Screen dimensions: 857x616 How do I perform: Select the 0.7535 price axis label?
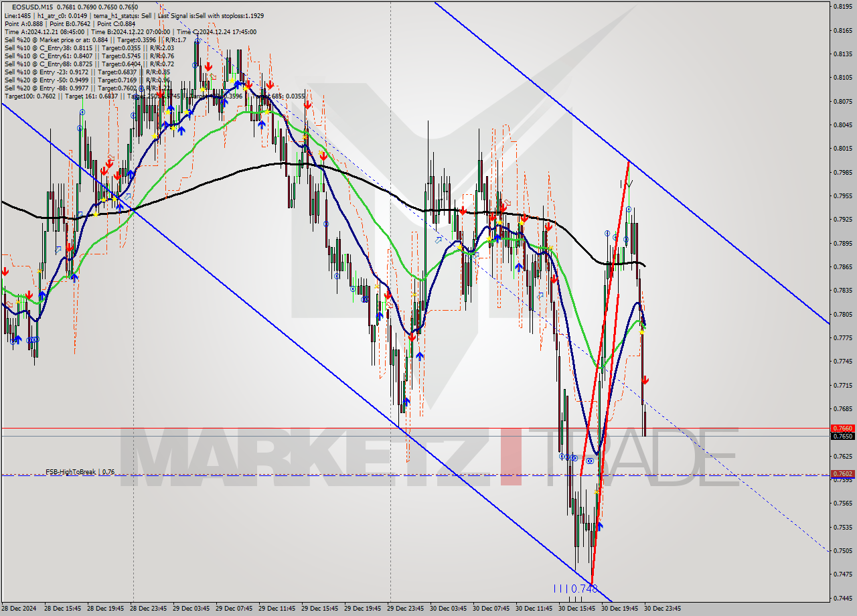(x=843, y=527)
